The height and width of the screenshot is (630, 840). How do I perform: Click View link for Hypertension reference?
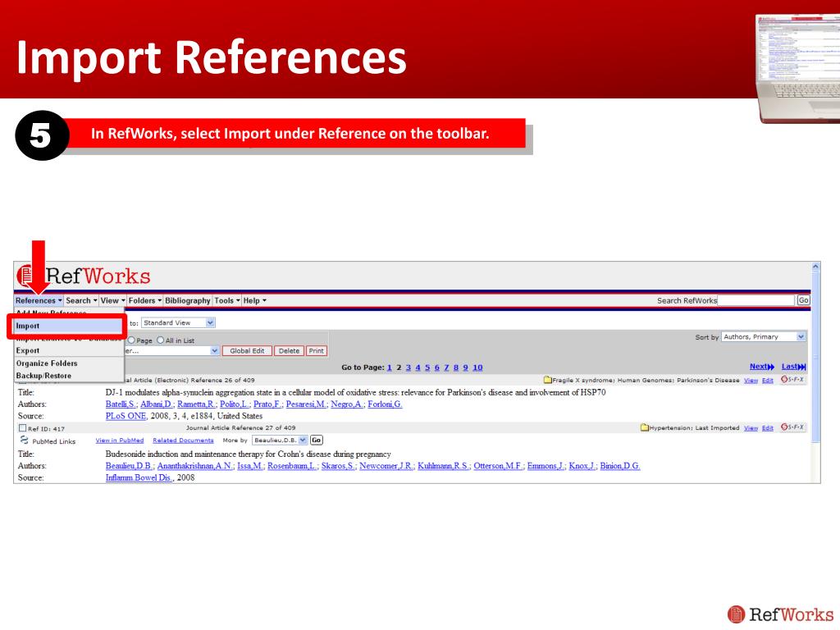click(x=751, y=428)
